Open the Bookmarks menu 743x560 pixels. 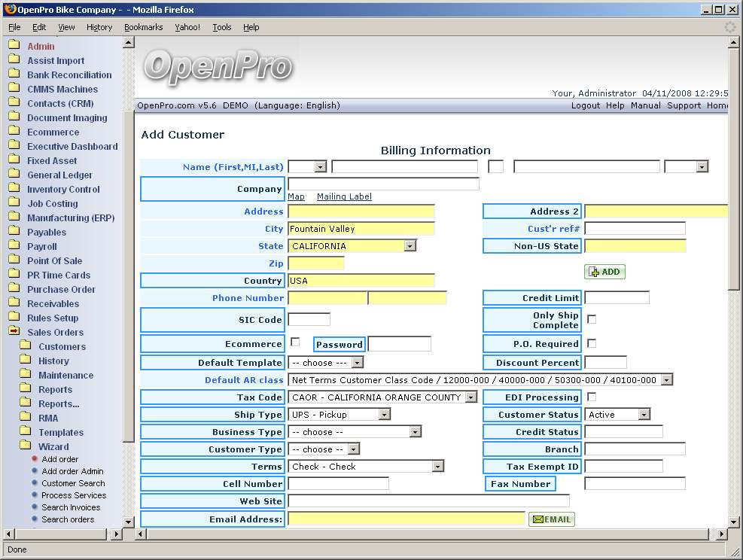pyautogui.click(x=143, y=27)
